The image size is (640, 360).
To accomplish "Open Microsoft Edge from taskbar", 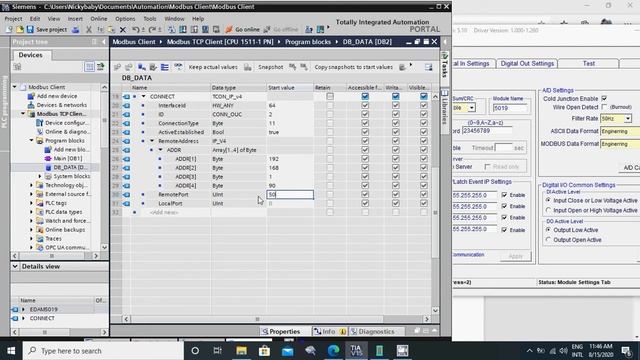I will [x=333, y=351].
